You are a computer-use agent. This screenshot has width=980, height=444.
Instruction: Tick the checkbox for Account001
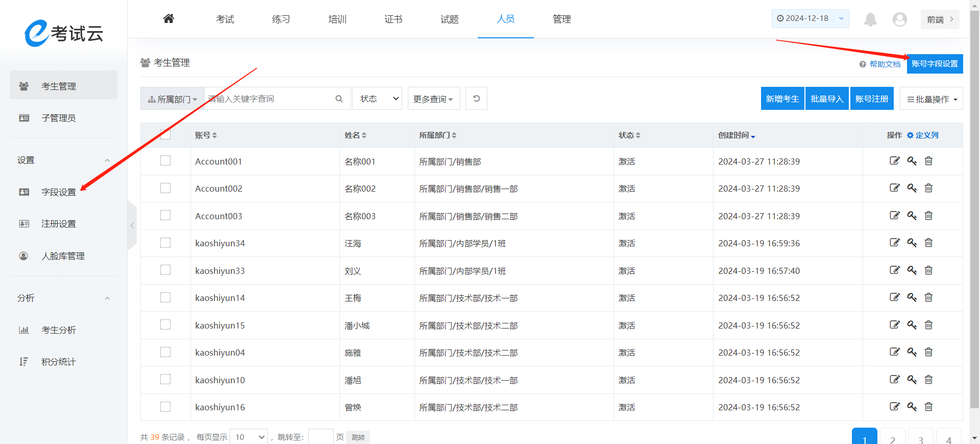click(x=165, y=161)
